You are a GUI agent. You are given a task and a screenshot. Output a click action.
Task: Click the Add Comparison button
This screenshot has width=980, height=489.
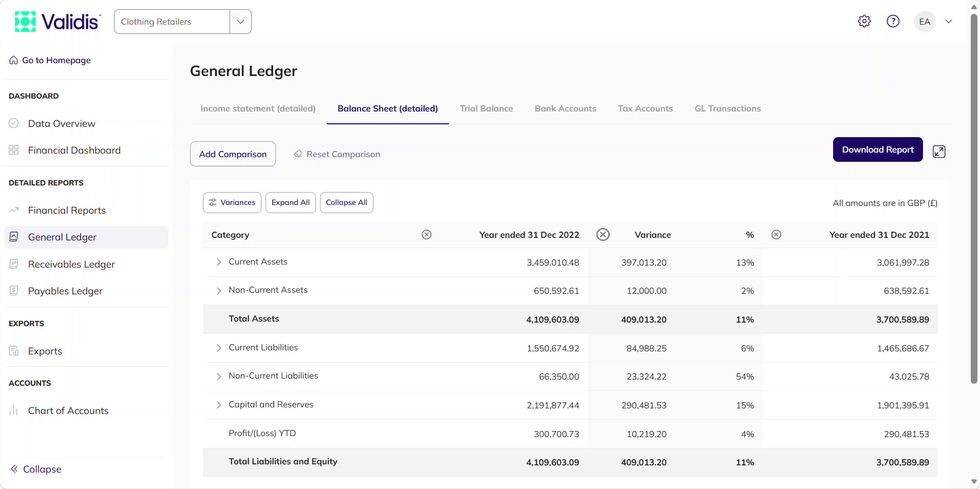pos(233,154)
